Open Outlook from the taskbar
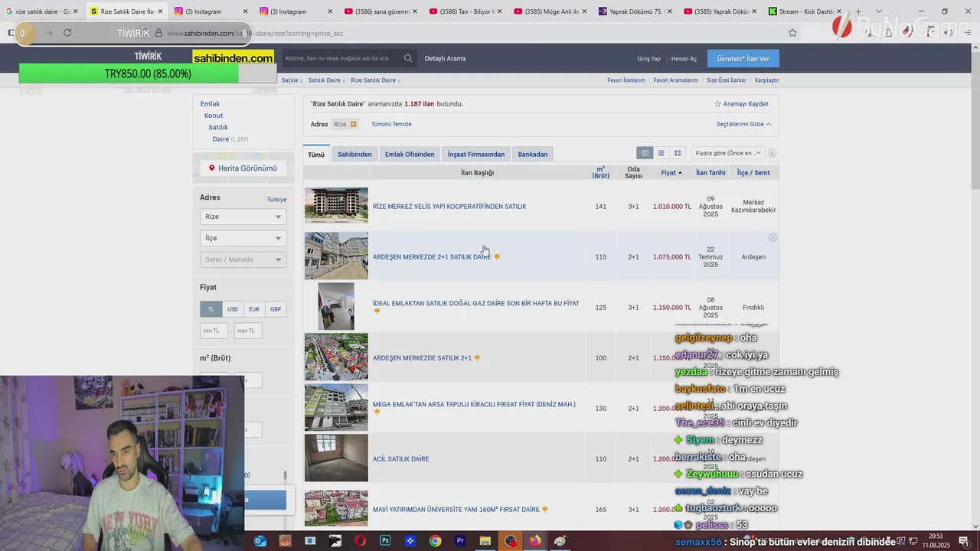The height and width of the screenshot is (551, 980). pyautogui.click(x=260, y=541)
